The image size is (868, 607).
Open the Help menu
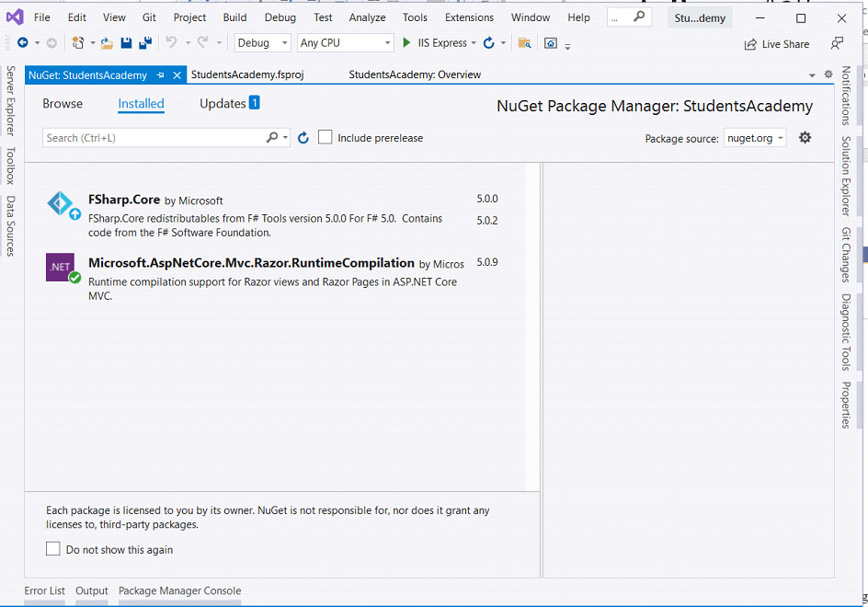coord(578,17)
